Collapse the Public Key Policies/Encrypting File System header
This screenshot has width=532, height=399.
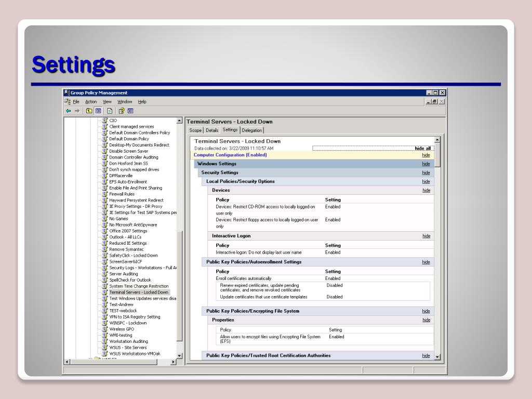click(318, 311)
